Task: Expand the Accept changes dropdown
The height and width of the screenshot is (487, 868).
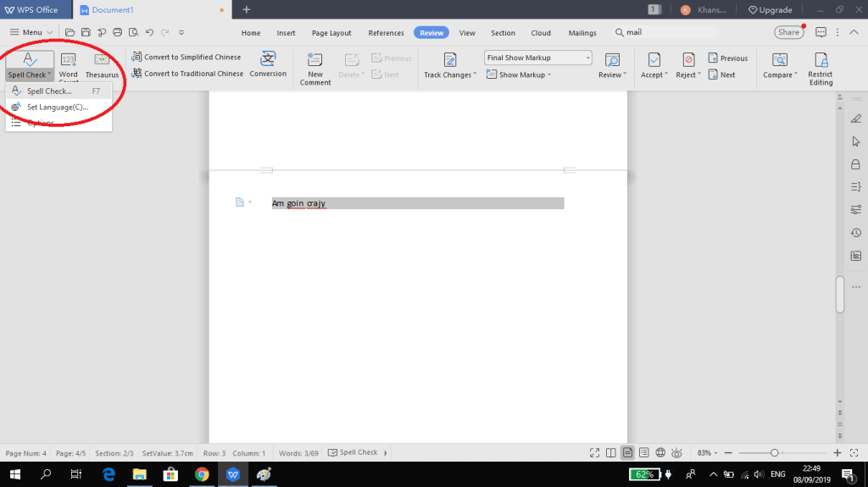Action: [x=652, y=75]
